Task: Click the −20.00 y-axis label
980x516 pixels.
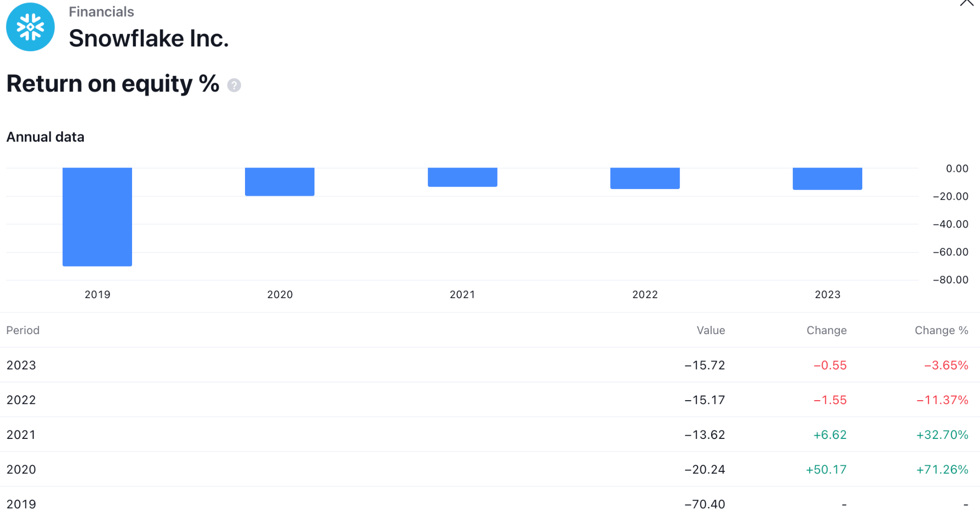Action: [x=950, y=196]
